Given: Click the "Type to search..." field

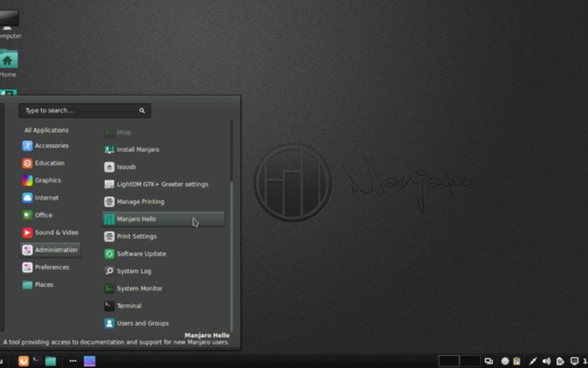Looking at the screenshot, I should coord(85,110).
